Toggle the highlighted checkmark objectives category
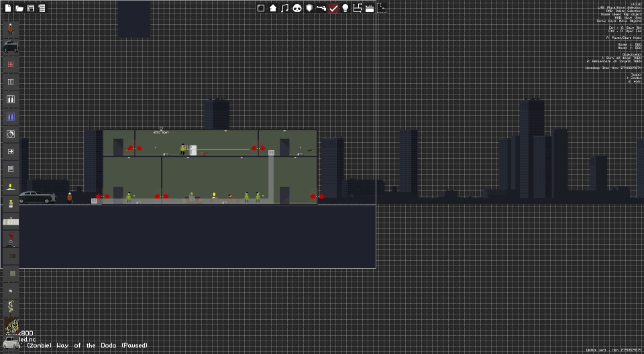The image size is (644, 354). (x=333, y=8)
